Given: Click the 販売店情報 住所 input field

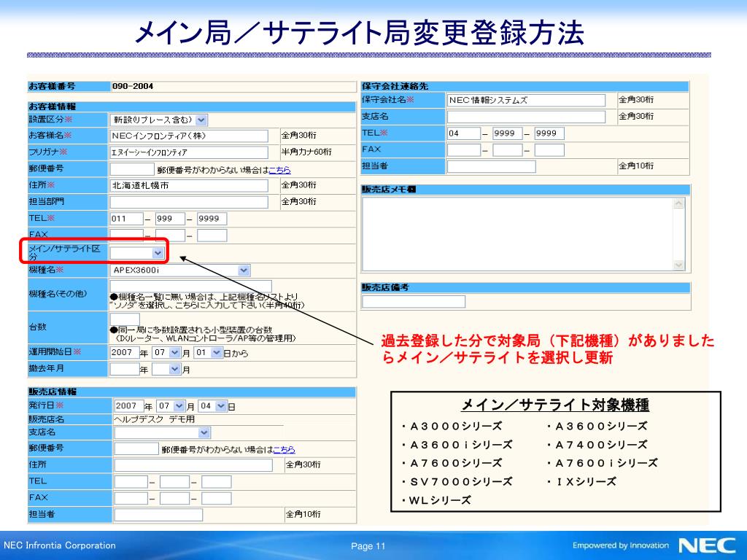Looking at the screenshot, I should coord(193,465).
